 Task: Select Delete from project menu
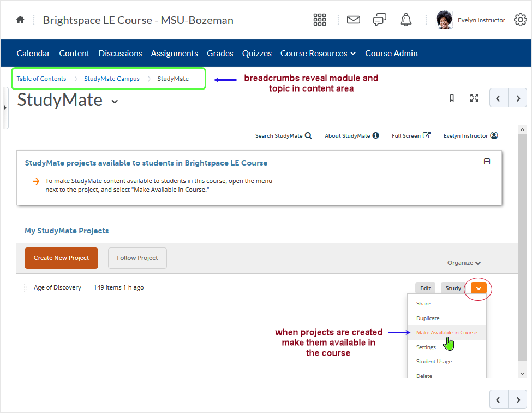click(424, 376)
